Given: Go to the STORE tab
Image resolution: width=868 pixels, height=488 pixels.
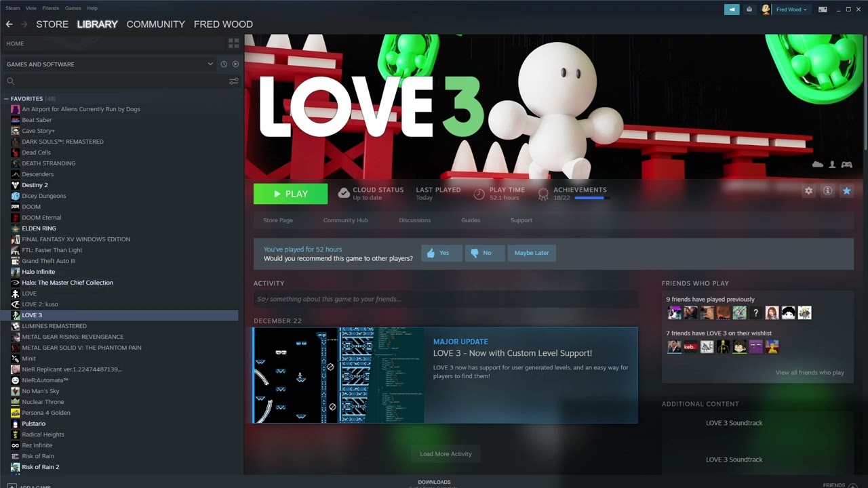Looking at the screenshot, I should pyautogui.click(x=52, y=24).
